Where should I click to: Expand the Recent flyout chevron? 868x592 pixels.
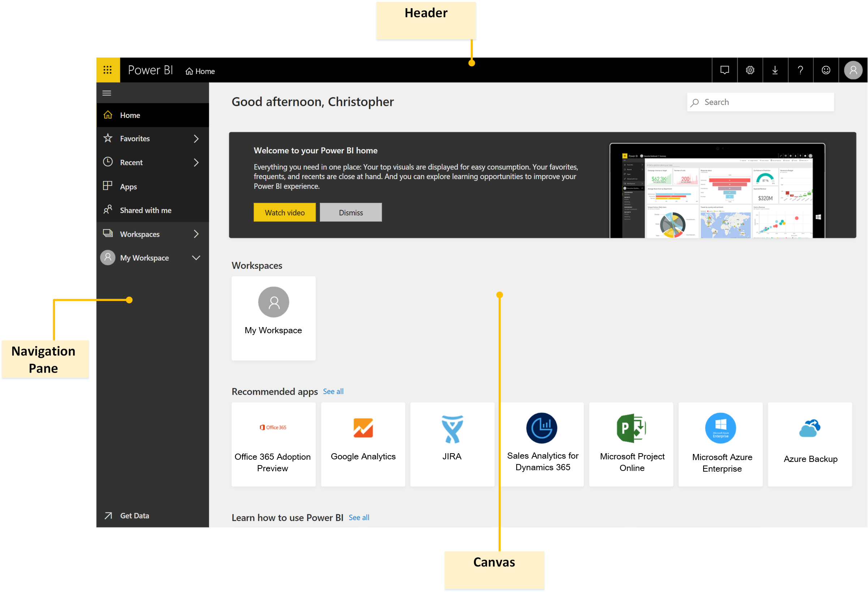click(x=196, y=163)
